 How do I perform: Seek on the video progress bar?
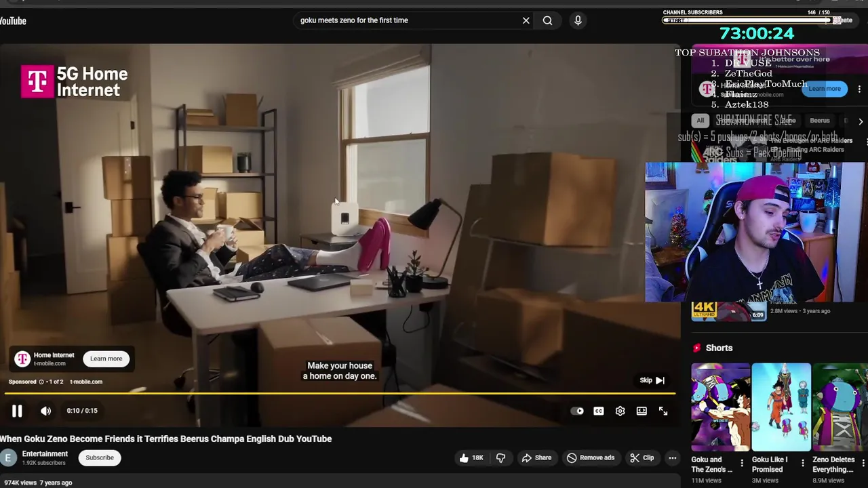pos(340,393)
